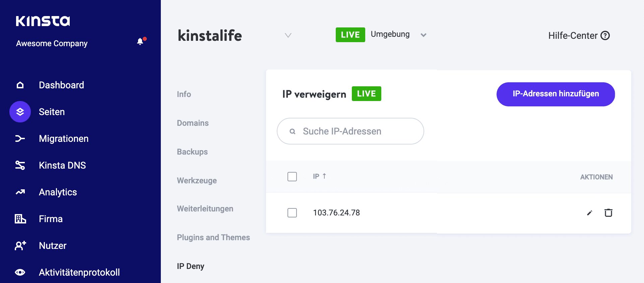Select the Aktivitätenprotokoll eye icon
644x283 pixels.
20,272
